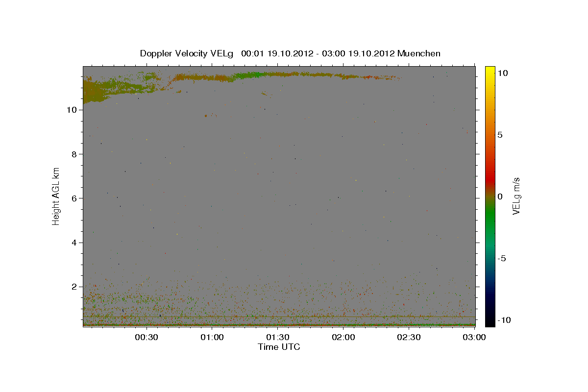Click the 'VELg m/s' colorbar label

(516, 196)
